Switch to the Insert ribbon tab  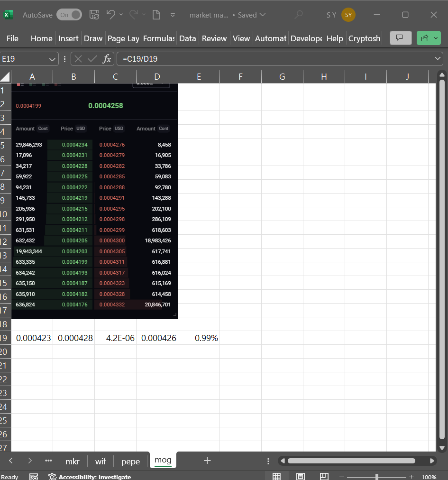click(68, 38)
